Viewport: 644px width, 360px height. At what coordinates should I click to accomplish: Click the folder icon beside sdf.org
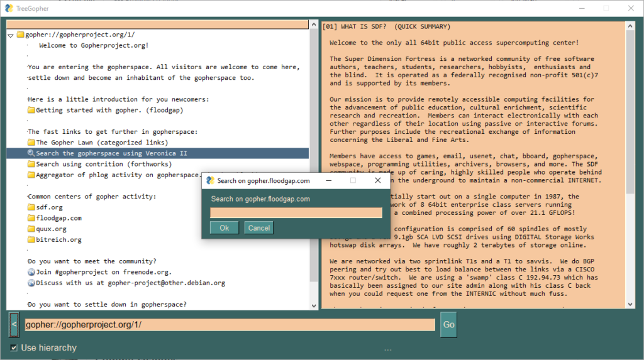(x=31, y=207)
